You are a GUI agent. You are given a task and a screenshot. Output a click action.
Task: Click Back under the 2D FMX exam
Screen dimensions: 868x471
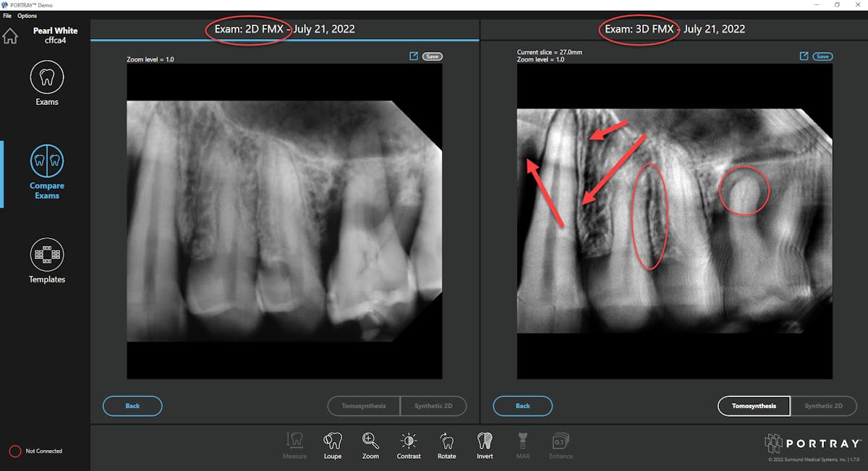(x=132, y=406)
